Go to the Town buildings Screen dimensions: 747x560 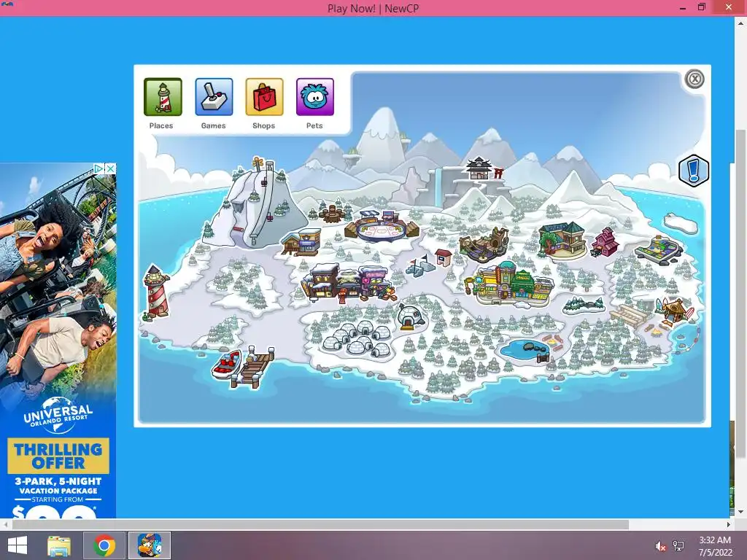349,284
